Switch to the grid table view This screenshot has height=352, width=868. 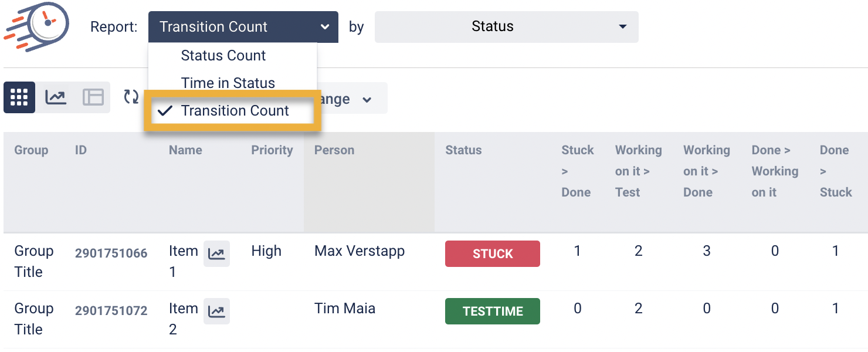click(19, 97)
